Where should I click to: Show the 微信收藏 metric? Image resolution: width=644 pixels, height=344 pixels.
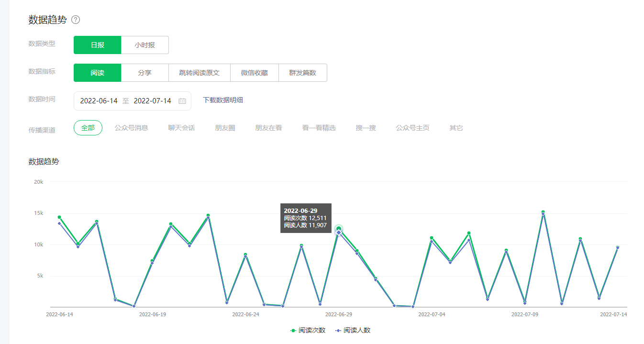254,73
